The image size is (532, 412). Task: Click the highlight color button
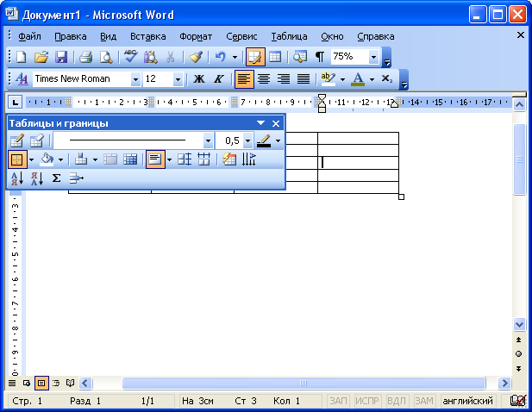[328, 79]
